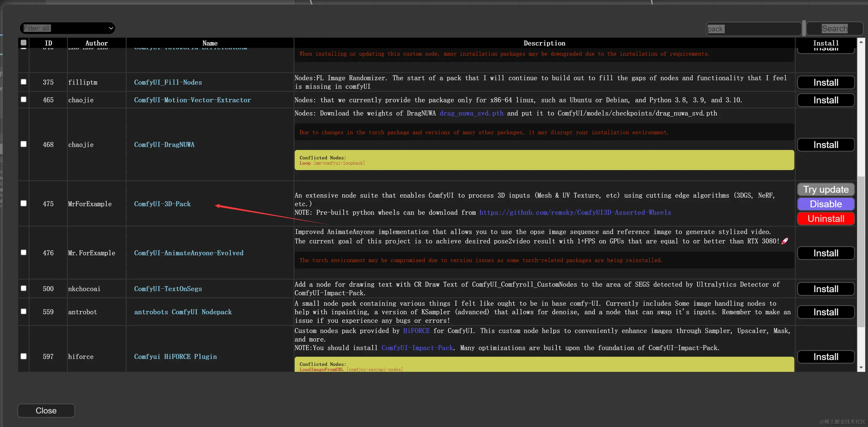Open the drag_nuwa_svd.pth download link
This screenshot has width=868, height=427.
471,114
